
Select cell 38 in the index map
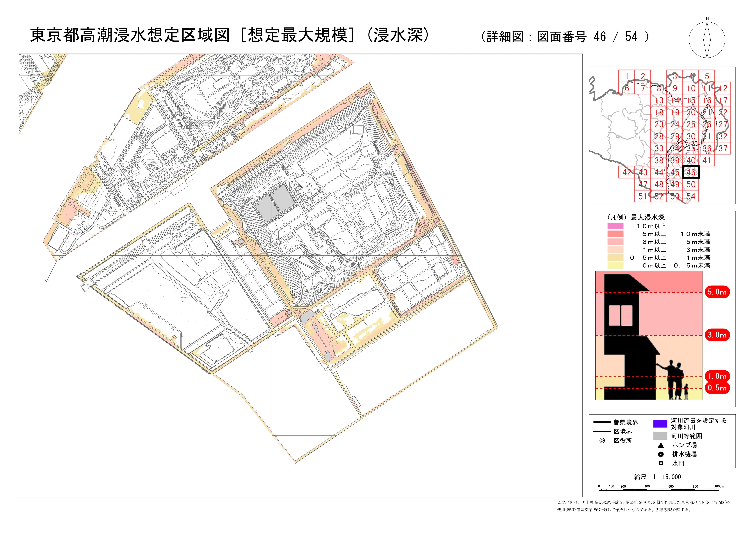[659, 160]
